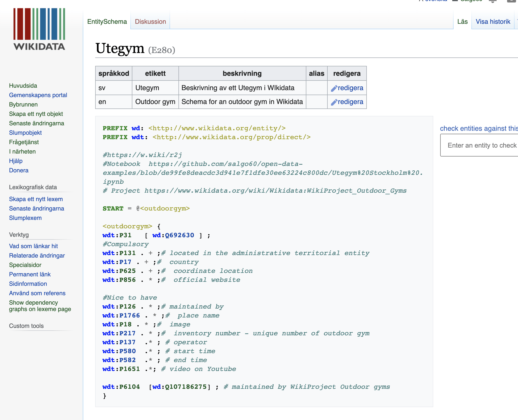Open Vad som länkar hit
The height and width of the screenshot is (420, 518).
click(33, 246)
